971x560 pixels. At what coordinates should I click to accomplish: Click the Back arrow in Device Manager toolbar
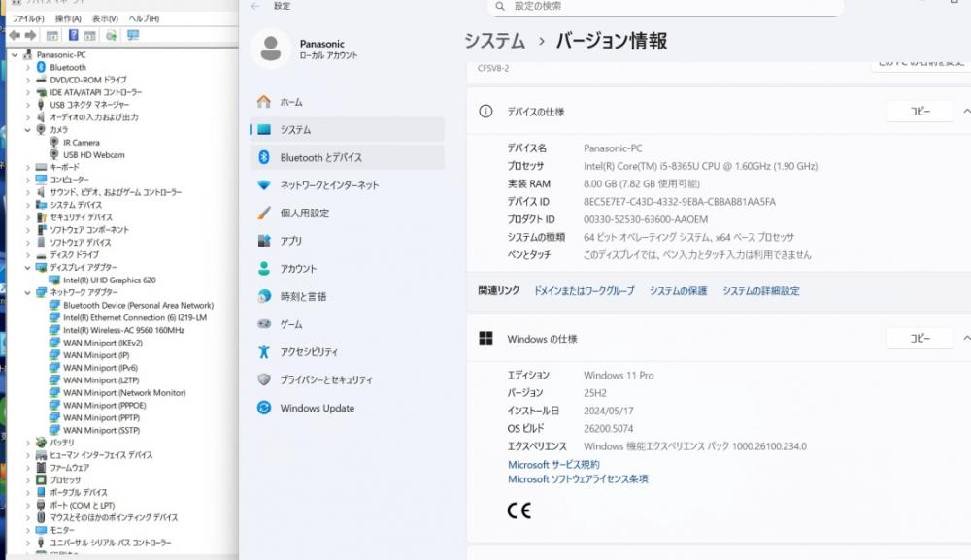pyautogui.click(x=15, y=35)
